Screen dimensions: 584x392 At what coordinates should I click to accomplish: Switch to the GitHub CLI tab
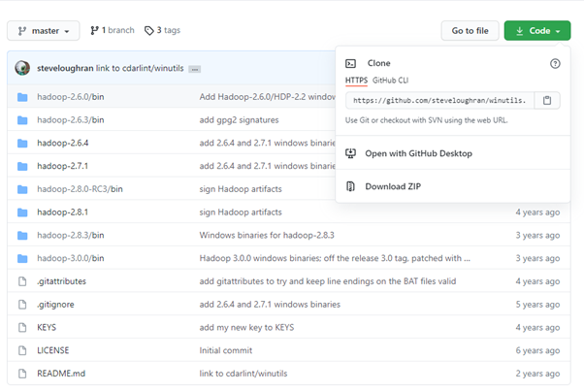390,81
